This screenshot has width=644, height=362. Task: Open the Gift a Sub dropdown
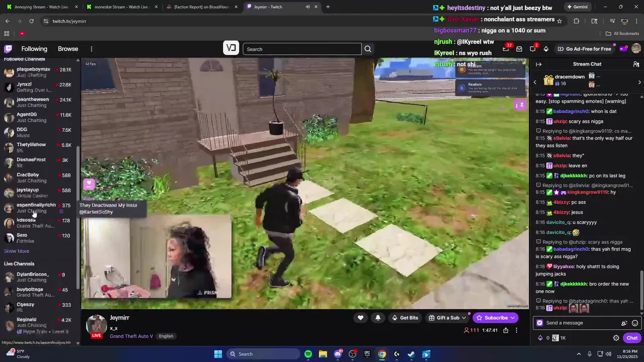pyautogui.click(x=447, y=318)
